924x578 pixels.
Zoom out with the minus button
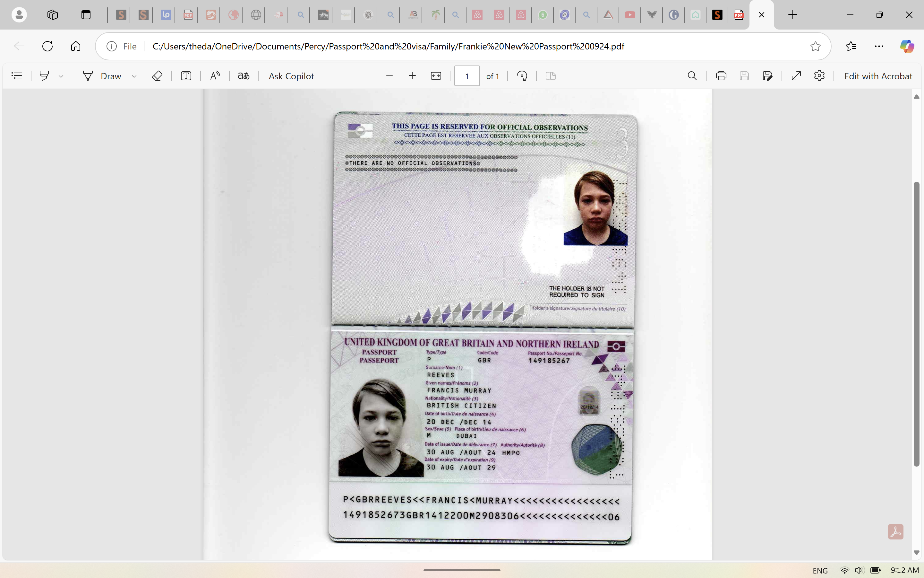(389, 76)
